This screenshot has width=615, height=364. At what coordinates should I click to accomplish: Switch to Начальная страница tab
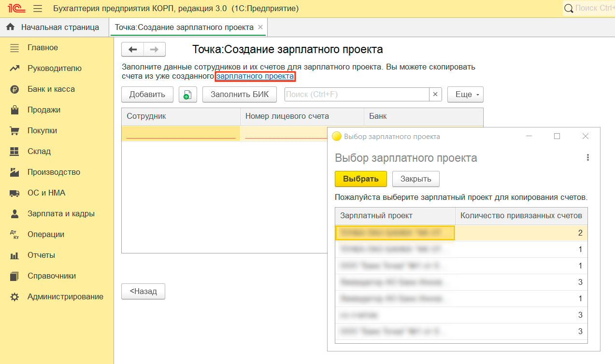(x=54, y=28)
